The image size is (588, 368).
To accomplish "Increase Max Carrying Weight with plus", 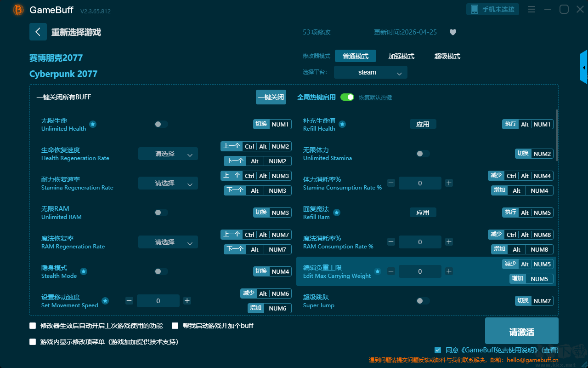I will pos(449,271).
